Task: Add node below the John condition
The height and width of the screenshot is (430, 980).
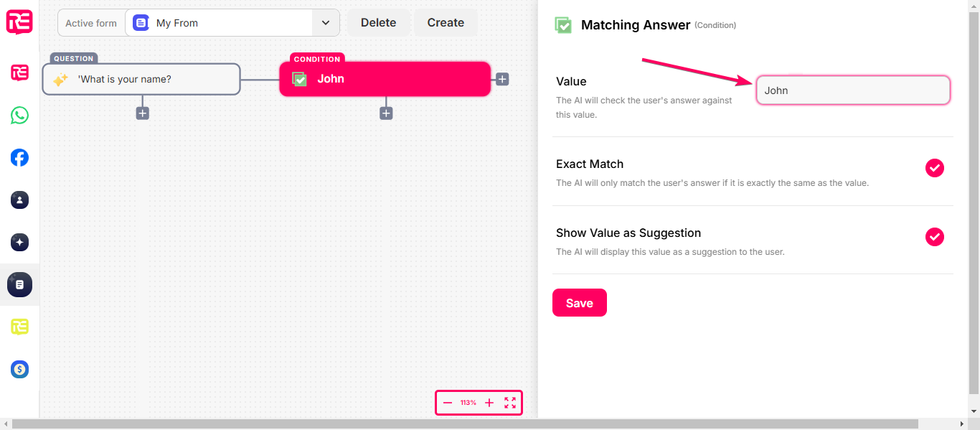Action: [x=386, y=113]
